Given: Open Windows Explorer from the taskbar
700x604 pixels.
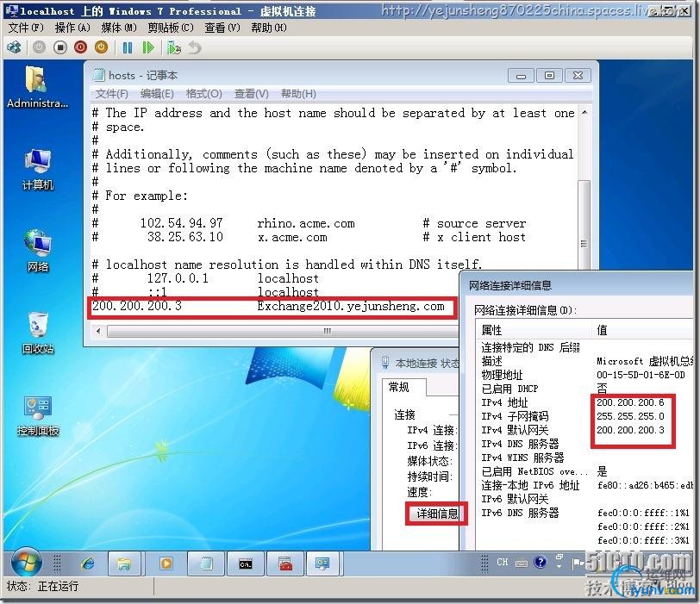Looking at the screenshot, I should (x=123, y=564).
